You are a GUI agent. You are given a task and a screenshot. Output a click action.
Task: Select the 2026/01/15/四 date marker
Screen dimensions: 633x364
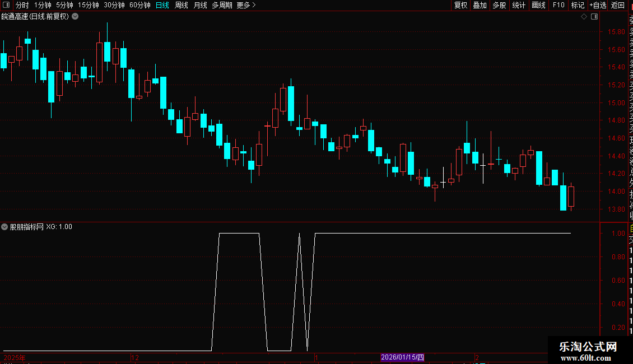click(403, 357)
